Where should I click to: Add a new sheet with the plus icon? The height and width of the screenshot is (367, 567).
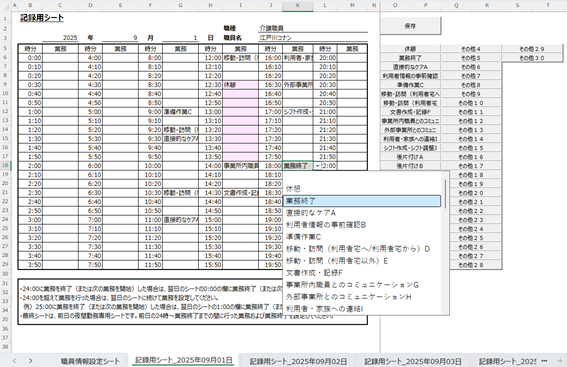(x=560, y=361)
